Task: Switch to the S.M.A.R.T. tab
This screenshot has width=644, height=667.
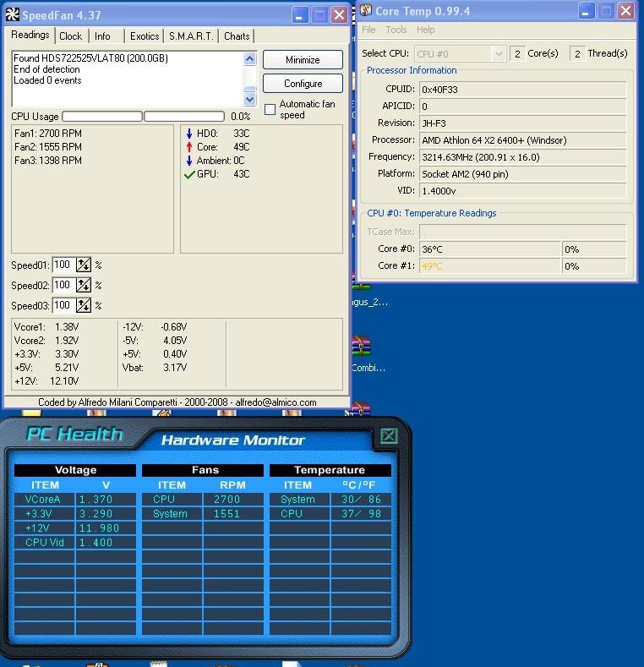Action: 191,36
